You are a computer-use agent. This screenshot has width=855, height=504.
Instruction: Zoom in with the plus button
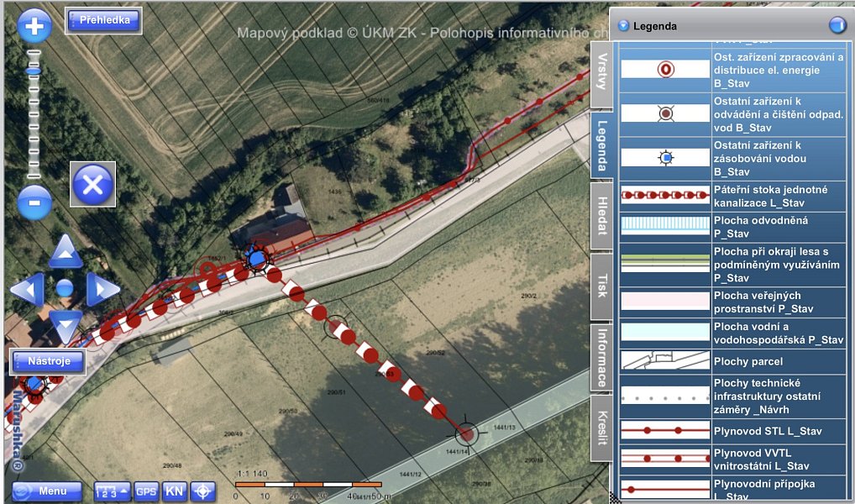click(34, 26)
